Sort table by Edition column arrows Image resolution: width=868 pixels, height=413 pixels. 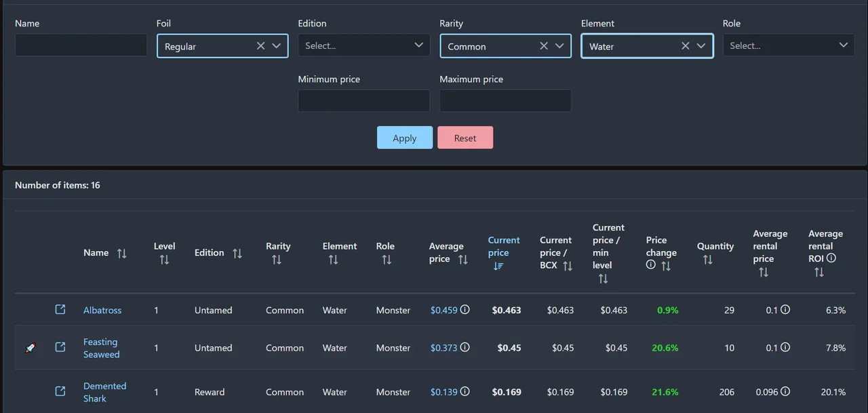click(x=237, y=253)
